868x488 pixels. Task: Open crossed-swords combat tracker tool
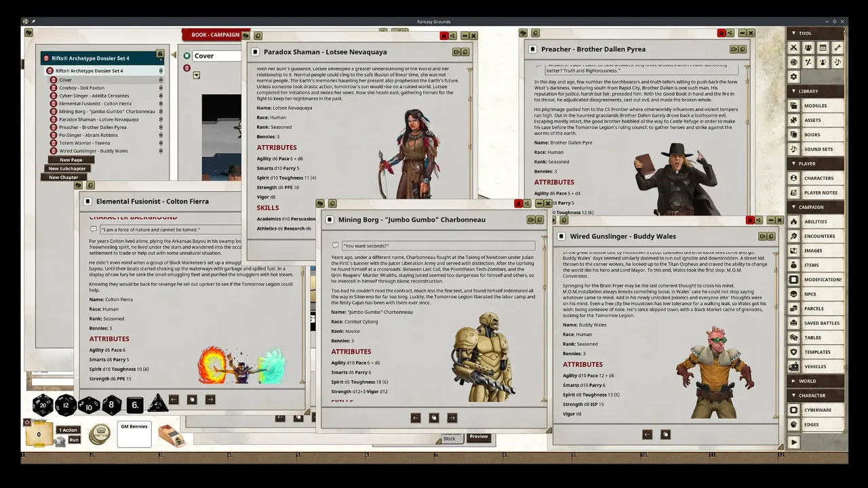pos(794,47)
